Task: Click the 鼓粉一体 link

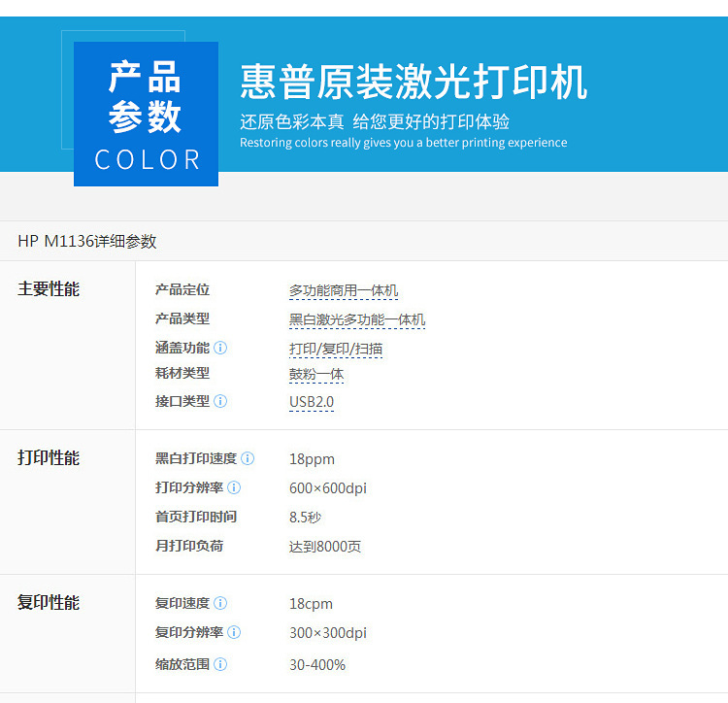Action: pos(316,374)
